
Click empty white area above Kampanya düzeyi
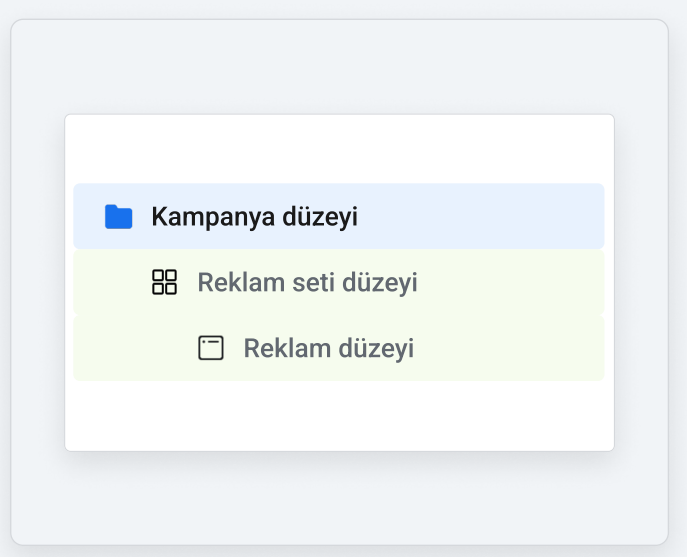click(x=340, y=149)
